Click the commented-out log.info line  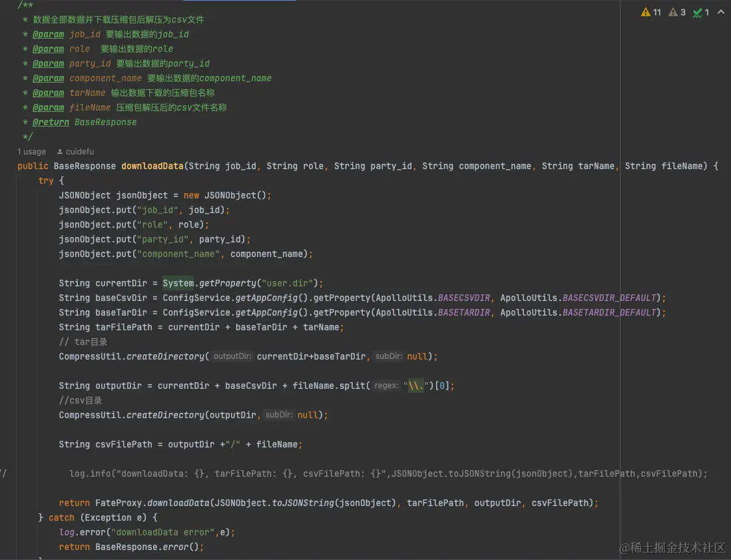pos(388,473)
